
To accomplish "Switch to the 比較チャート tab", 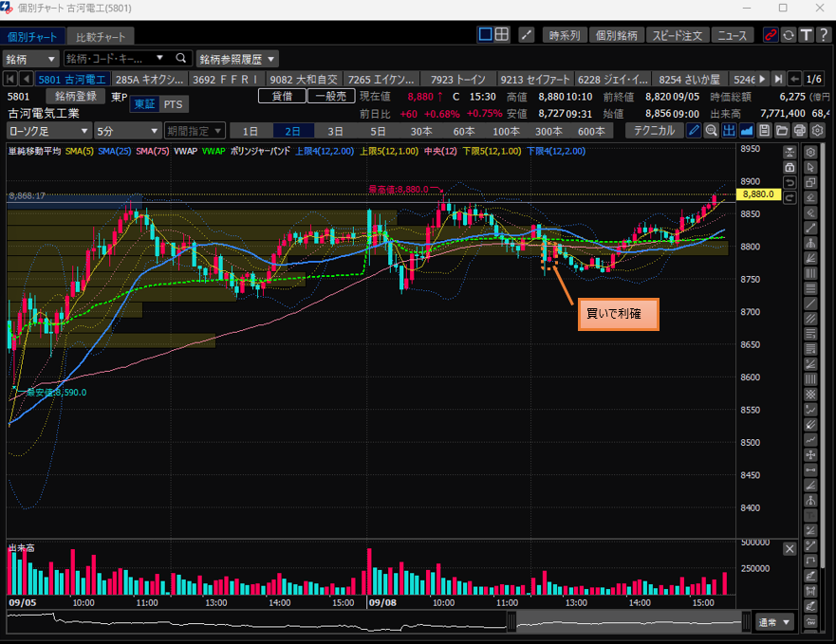I will (101, 37).
